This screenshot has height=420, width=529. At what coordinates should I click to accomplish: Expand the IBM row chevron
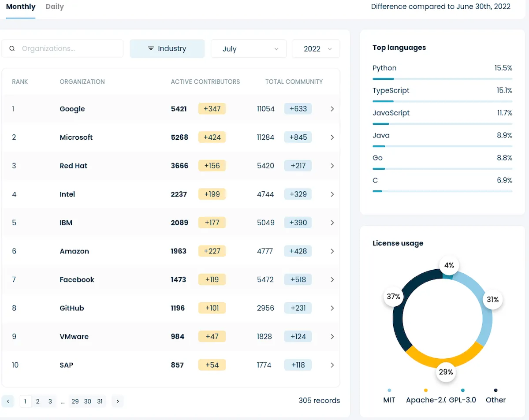[x=332, y=223]
